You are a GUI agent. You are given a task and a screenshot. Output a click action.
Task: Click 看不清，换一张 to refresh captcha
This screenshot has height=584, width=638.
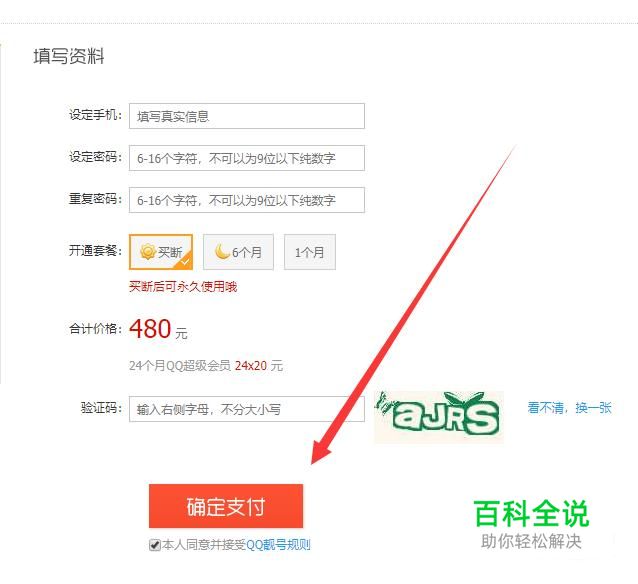coord(569,407)
